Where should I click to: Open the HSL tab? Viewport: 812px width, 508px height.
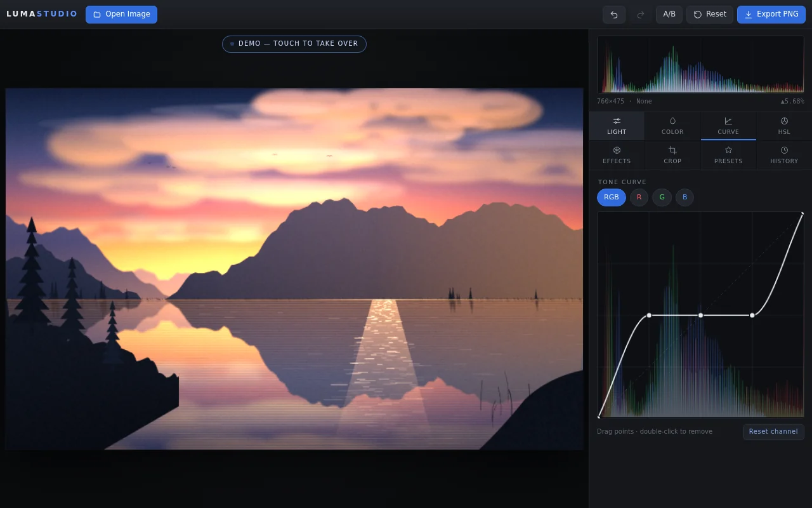point(784,126)
